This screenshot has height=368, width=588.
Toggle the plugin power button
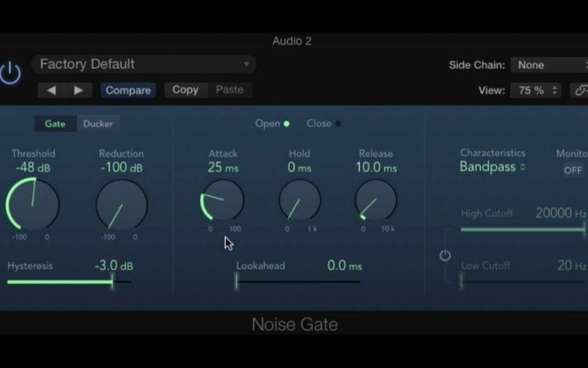click(x=10, y=73)
